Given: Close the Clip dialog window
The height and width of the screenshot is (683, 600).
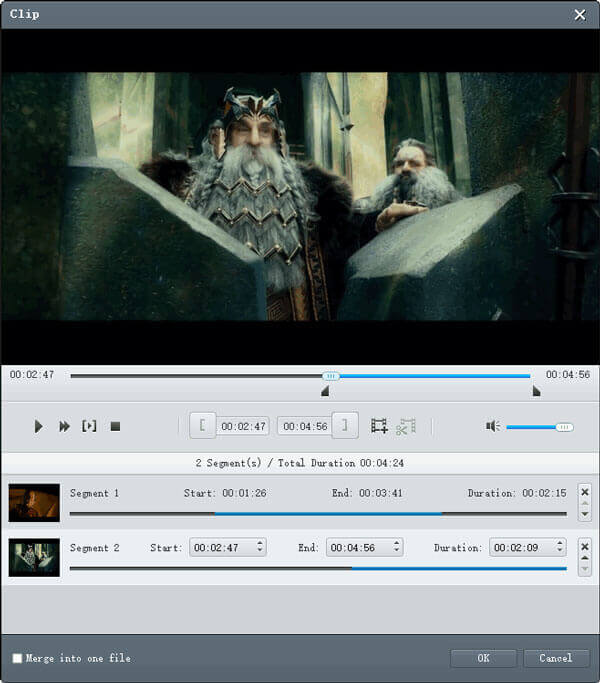Looking at the screenshot, I should 580,15.
